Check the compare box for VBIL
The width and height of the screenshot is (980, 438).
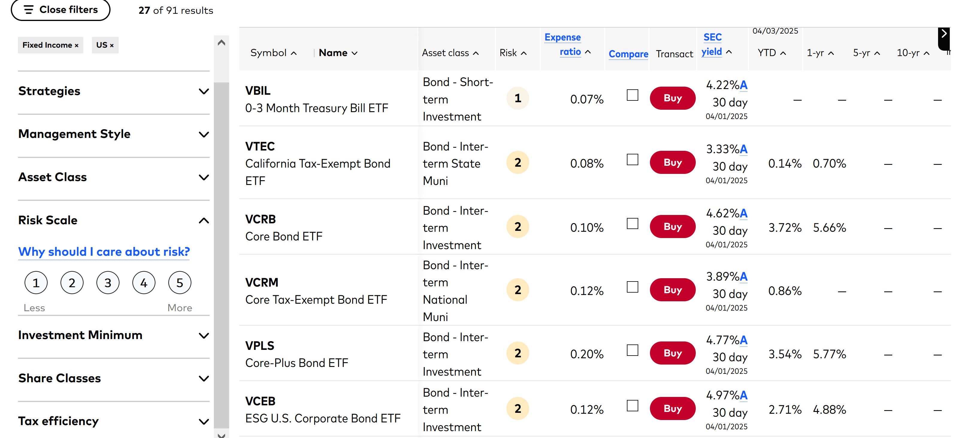click(632, 95)
